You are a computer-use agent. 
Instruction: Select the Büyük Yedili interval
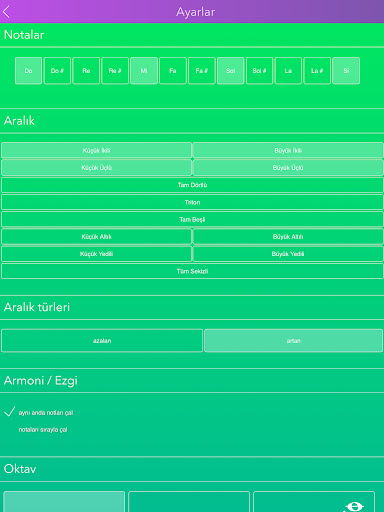288,254
